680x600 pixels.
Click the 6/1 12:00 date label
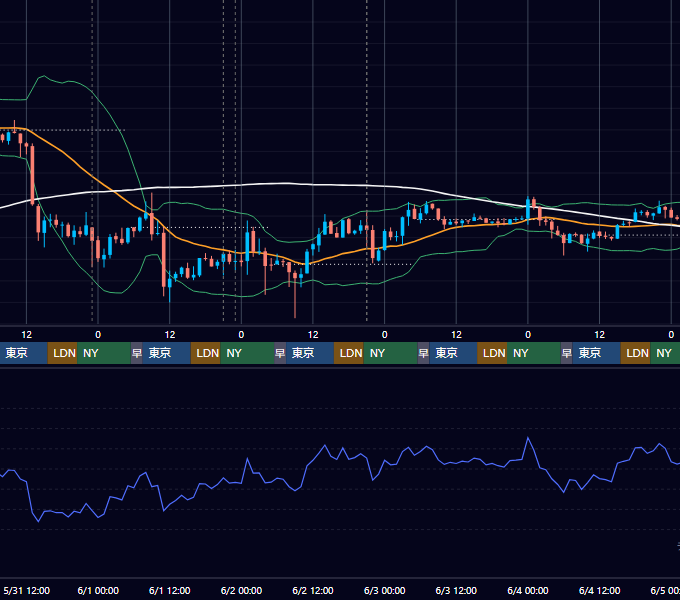coord(170,590)
